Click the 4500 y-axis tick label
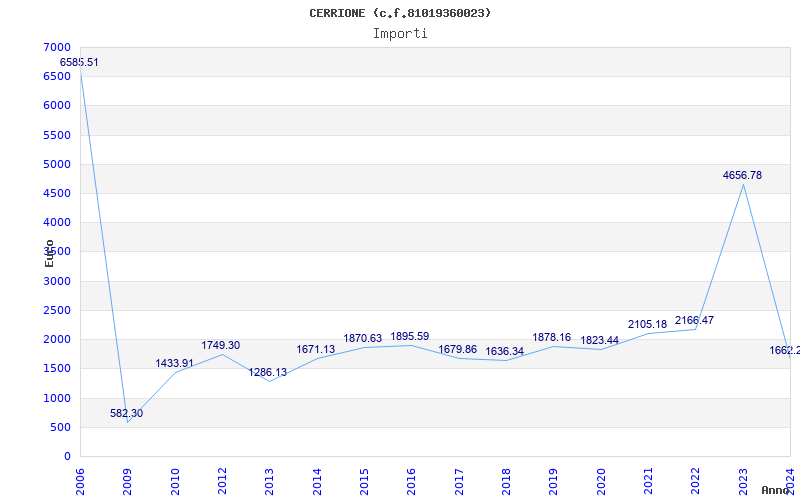The image size is (800, 500). 57,193
